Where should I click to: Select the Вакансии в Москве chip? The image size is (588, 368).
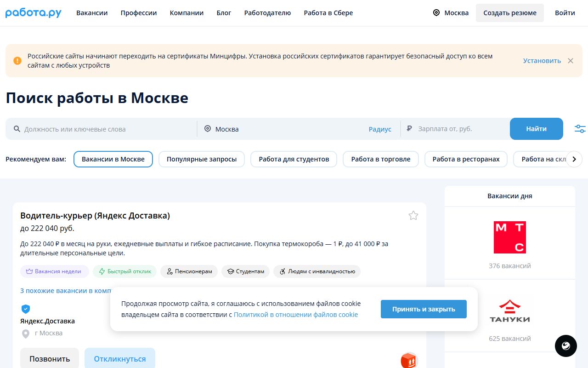(x=113, y=159)
